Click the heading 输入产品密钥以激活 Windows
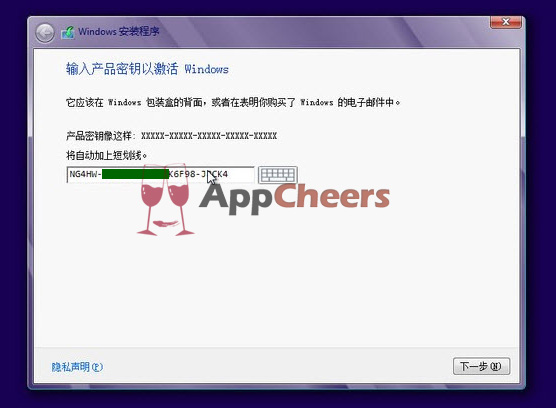556x408 pixels. pyautogui.click(x=147, y=69)
